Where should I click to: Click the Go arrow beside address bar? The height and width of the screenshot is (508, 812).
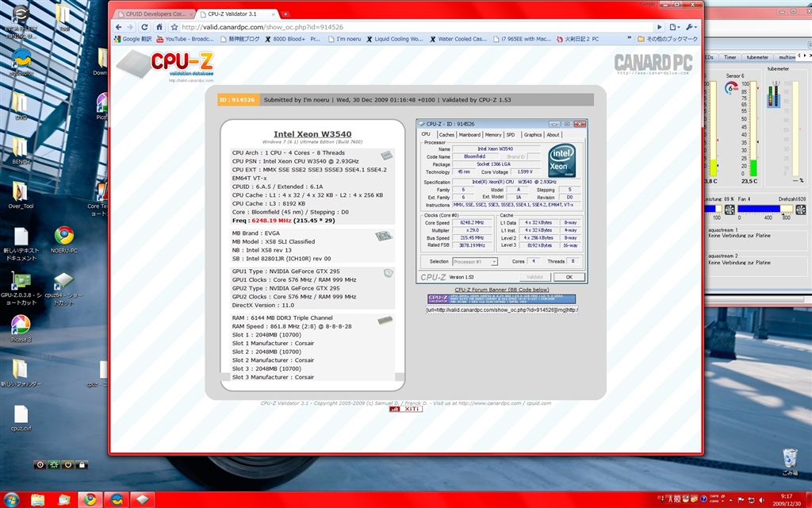click(659, 27)
